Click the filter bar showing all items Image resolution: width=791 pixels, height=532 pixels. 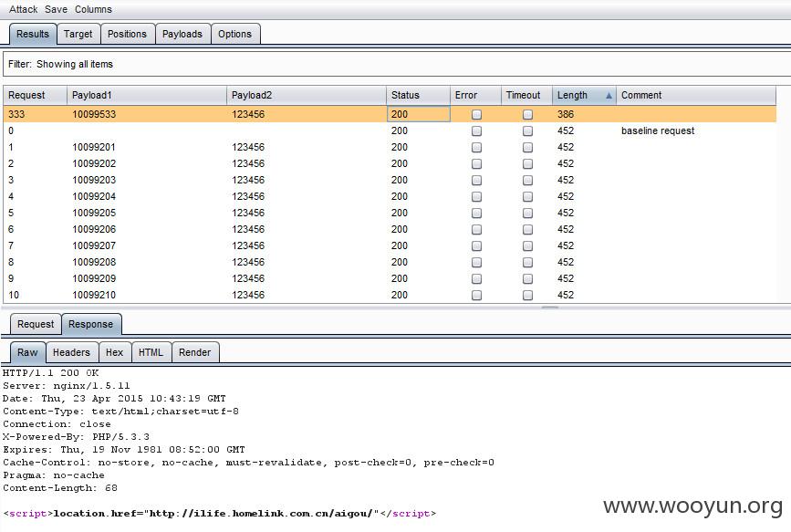(397, 64)
